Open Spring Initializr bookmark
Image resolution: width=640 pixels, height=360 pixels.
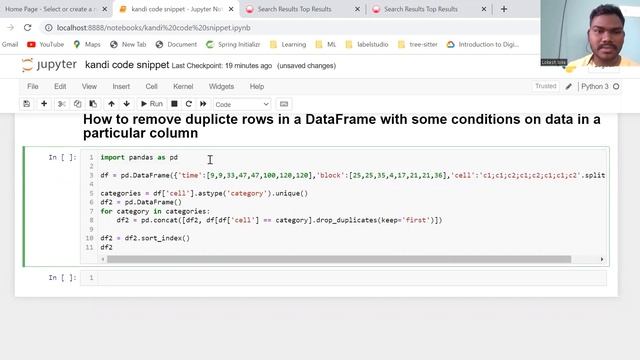click(x=233, y=44)
